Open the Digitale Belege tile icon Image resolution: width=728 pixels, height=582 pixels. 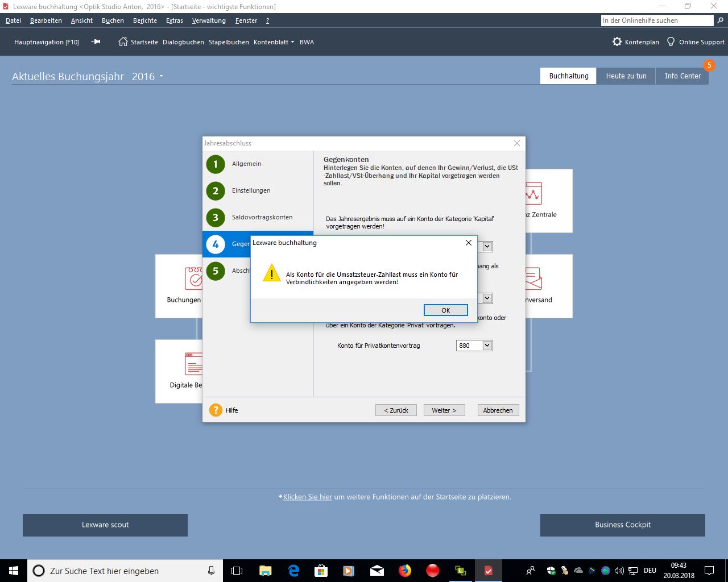pos(194,364)
